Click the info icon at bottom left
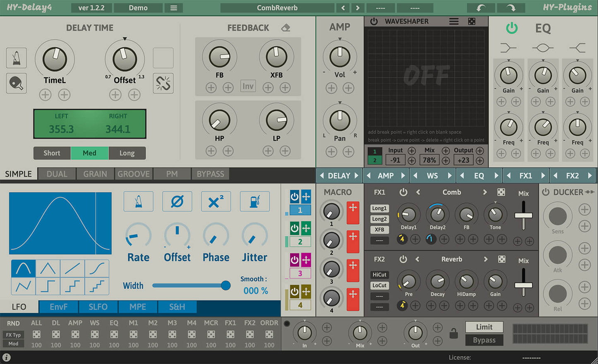This screenshot has height=364, width=598. [x=6, y=357]
